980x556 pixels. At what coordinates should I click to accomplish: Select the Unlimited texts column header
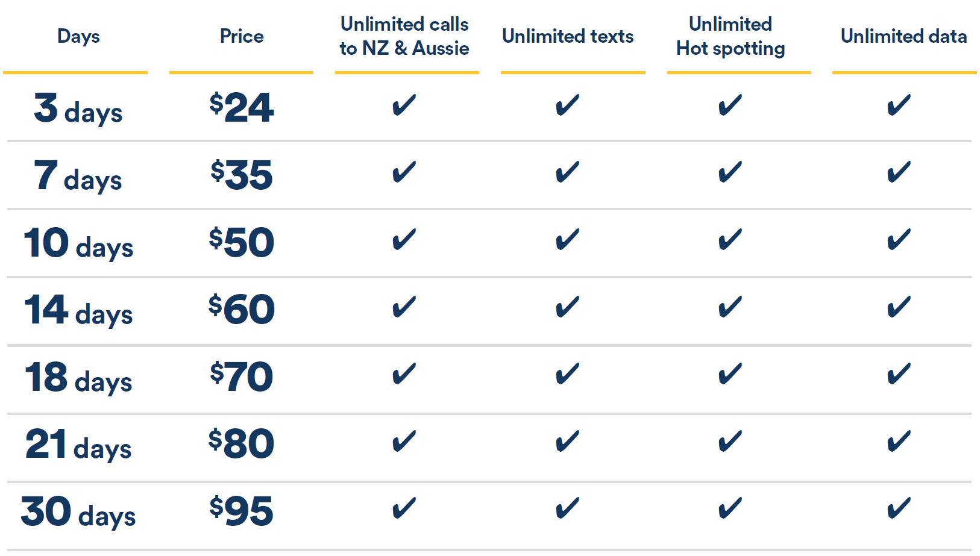click(568, 36)
